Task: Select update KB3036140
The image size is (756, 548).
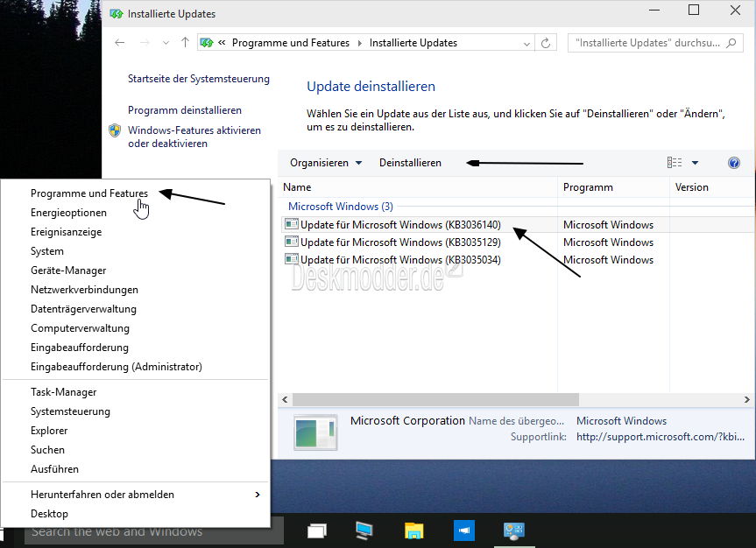Action: click(400, 225)
